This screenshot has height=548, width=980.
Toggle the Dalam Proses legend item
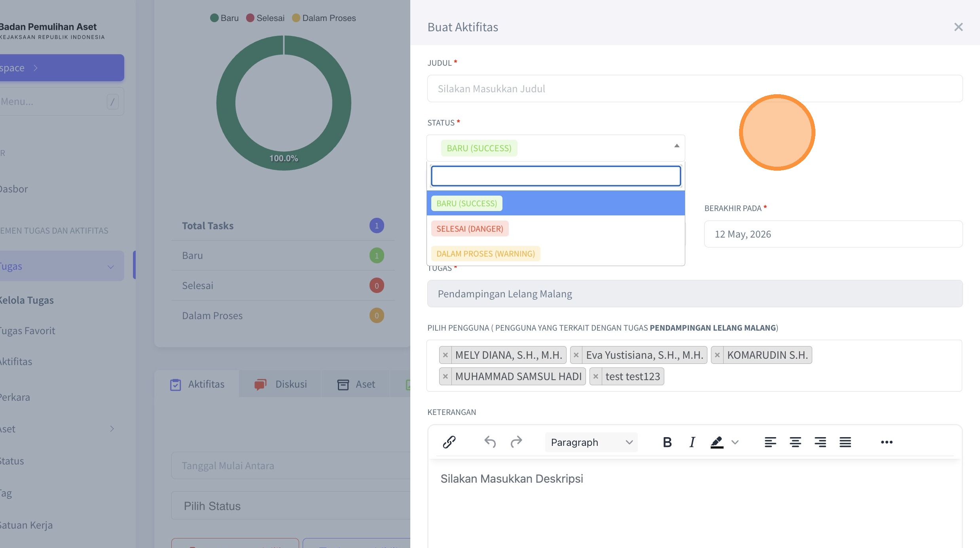[324, 18]
